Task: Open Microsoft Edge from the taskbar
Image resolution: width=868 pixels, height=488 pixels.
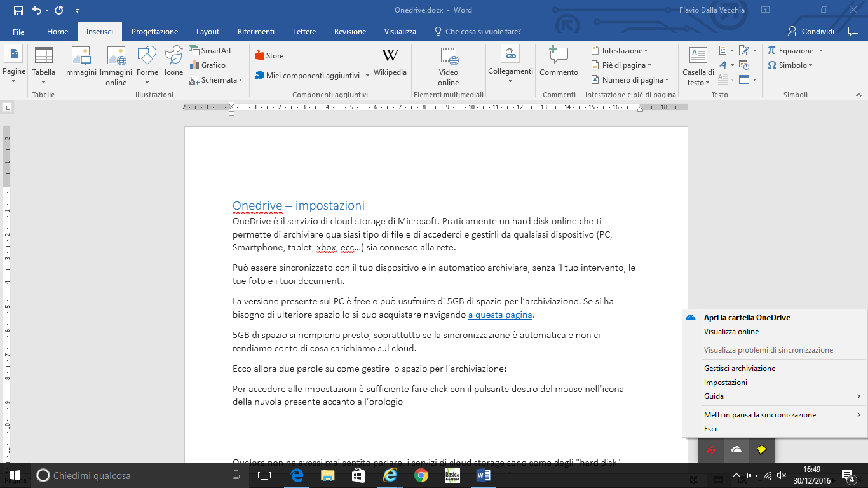Action: coord(296,475)
